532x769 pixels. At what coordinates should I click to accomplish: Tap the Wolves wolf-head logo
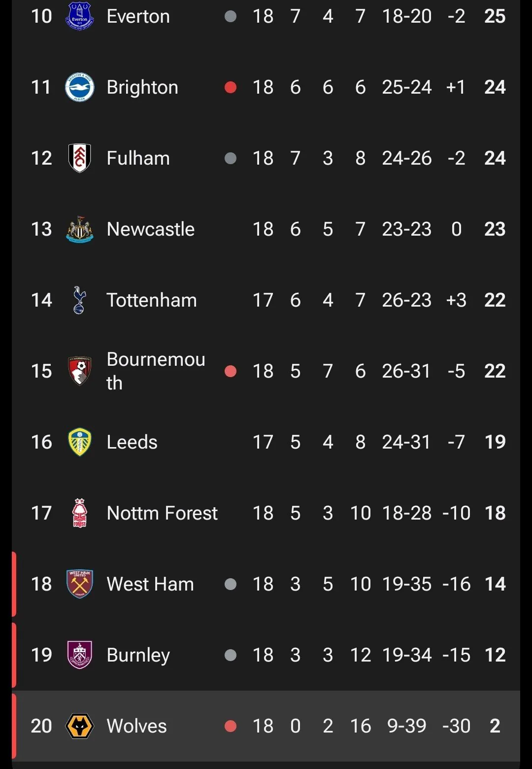[x=79, y=726]
